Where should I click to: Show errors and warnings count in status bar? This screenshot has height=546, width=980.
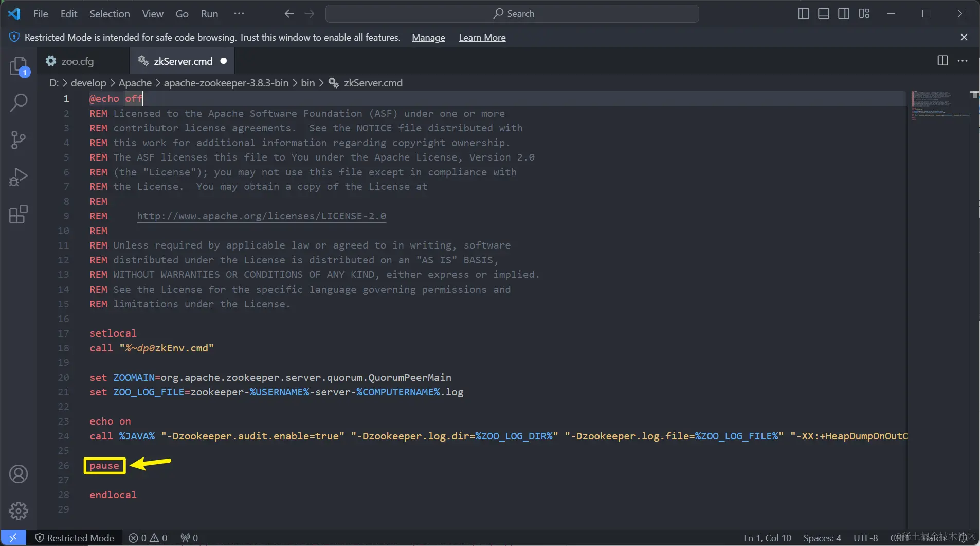(148, 538)
